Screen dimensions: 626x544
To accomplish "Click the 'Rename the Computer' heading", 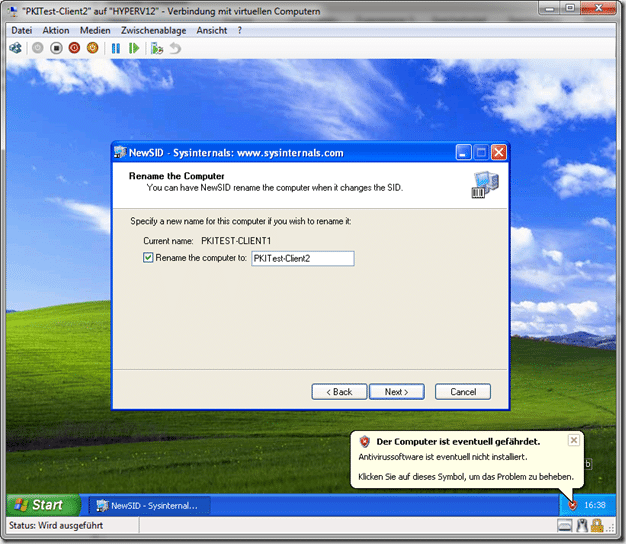I will [x=176, y=176].
